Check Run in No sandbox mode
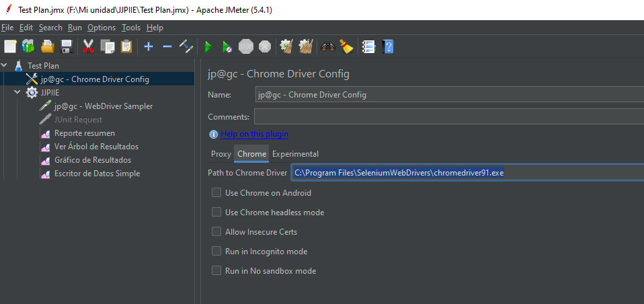The image size is (644, 304). 216,271
